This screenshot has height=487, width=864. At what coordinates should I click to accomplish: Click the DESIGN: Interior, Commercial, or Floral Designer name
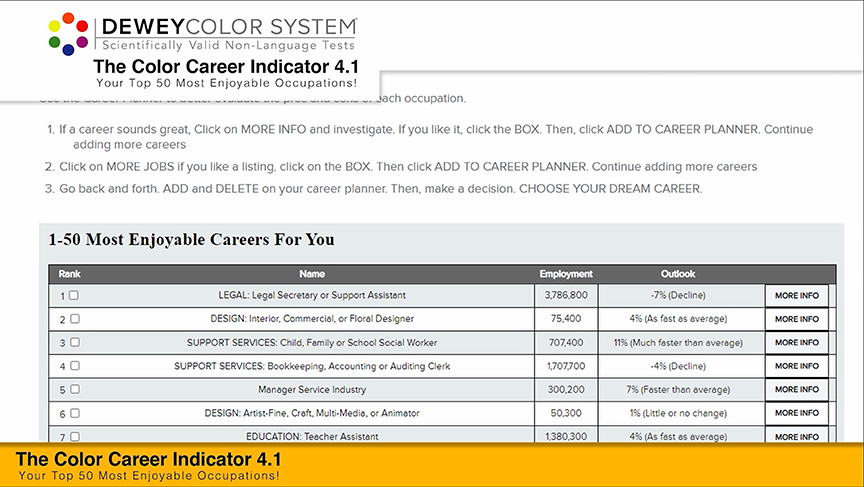coord(312,318)
